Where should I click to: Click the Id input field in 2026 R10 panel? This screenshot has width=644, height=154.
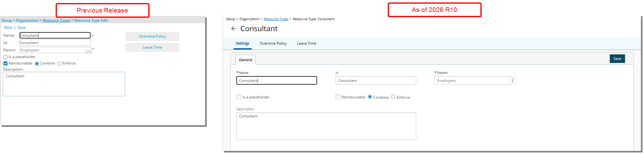[x=376, y=80]
